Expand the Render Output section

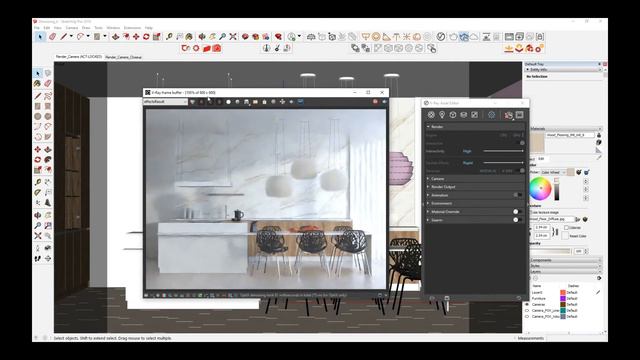pyautogui.click(x=428, y=187)
